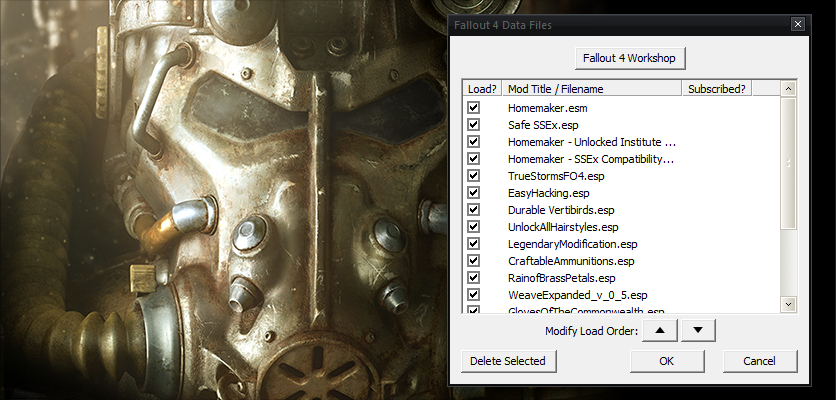Select Durable Vertibirds.esp entry
This screenshot has height=400, width=836.
[561, 211]
